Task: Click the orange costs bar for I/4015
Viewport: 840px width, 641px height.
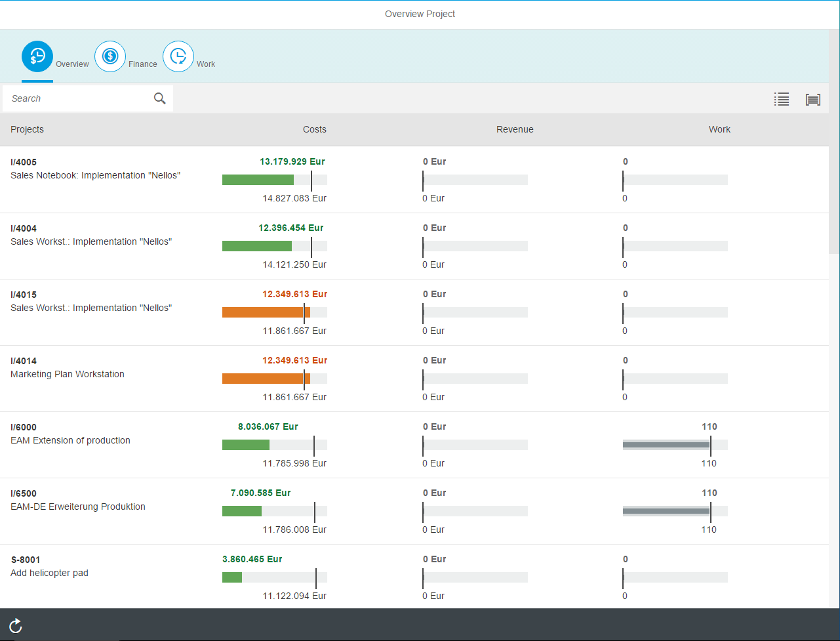Action: 266,312
